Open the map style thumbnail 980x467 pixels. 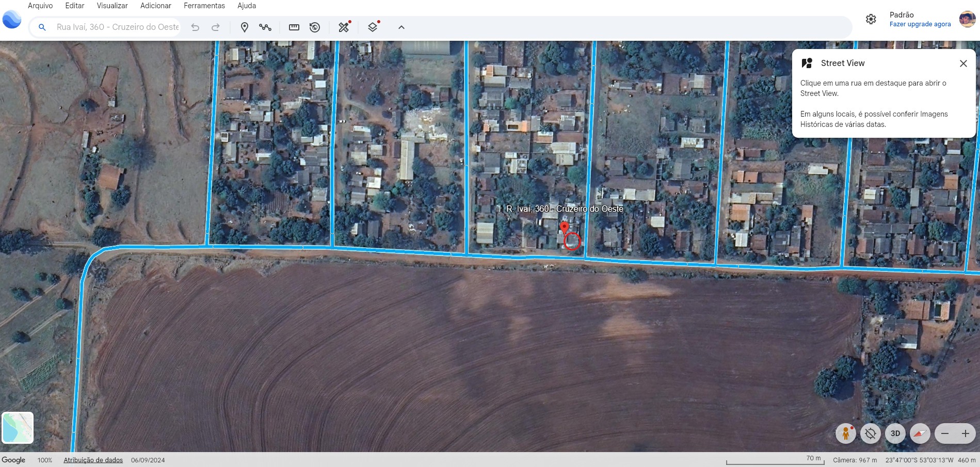pyautogui.click(x=18, y=428)
